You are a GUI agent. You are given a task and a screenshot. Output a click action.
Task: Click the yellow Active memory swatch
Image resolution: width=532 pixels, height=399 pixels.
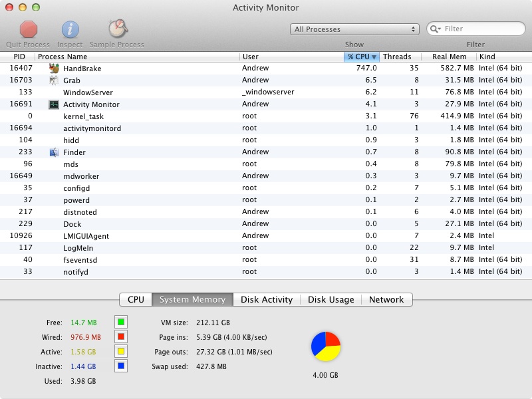[121, 351]
